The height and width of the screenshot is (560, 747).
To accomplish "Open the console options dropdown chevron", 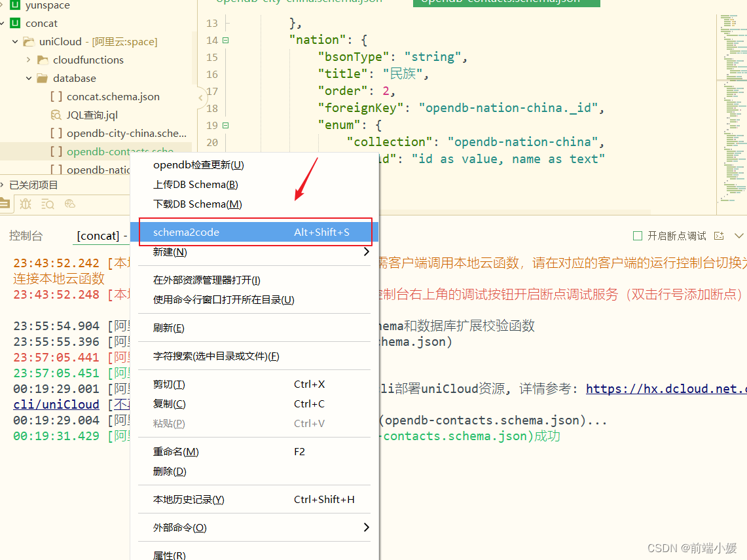I will point(739,235).
